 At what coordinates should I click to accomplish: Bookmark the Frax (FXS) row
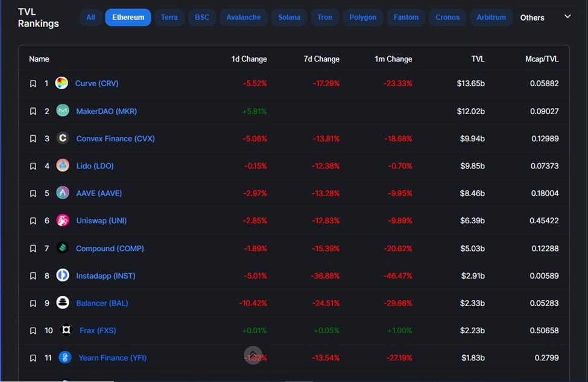33,331
